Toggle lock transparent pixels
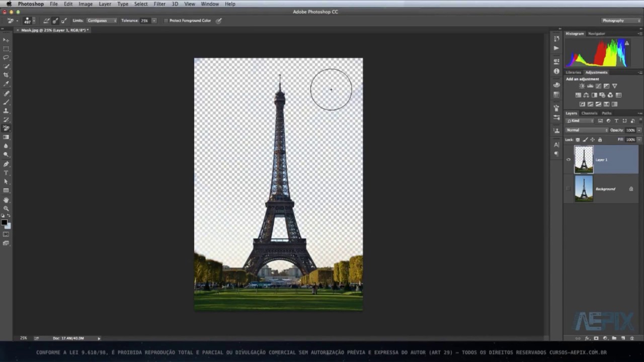 tap(578, 140)
